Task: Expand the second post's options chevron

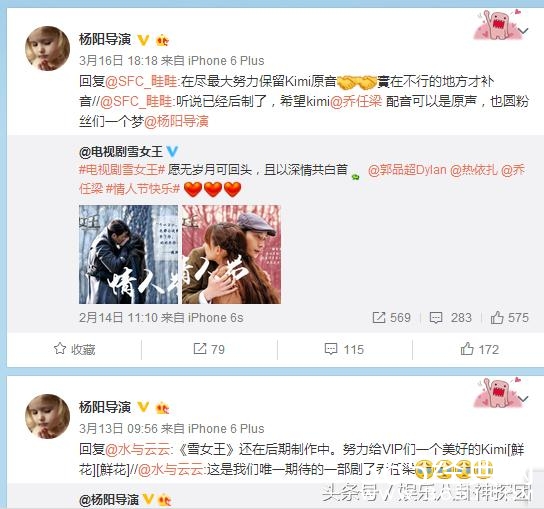Action: tap(523, 399)
